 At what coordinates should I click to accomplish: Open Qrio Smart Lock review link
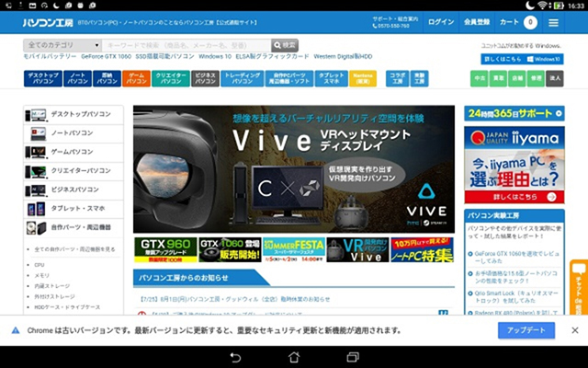coord(516,296)
